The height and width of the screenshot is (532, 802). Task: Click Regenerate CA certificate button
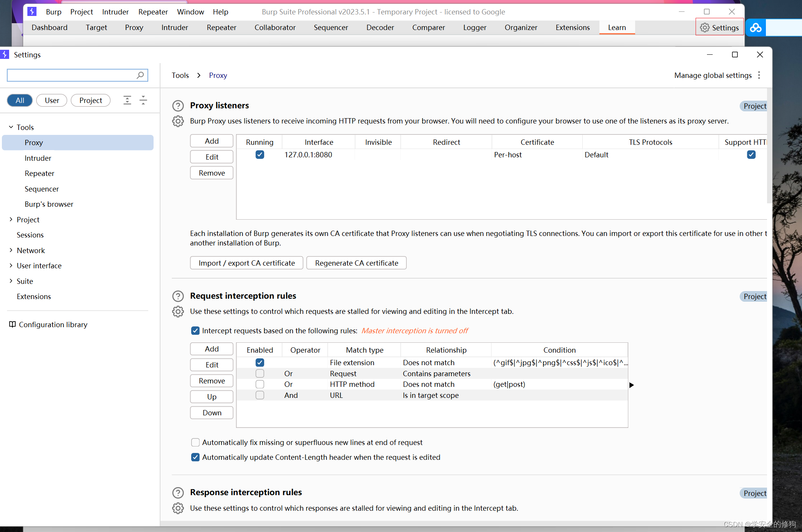(x=357, y=263)
